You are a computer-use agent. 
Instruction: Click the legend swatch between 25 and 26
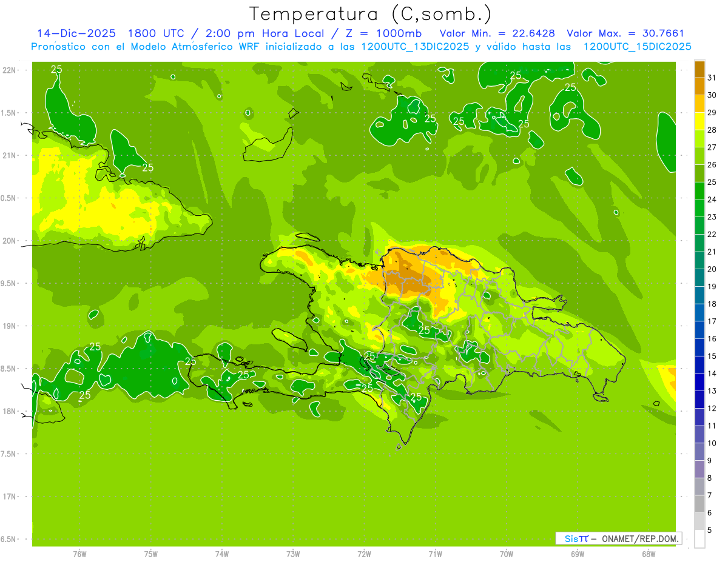click(699, 173)
